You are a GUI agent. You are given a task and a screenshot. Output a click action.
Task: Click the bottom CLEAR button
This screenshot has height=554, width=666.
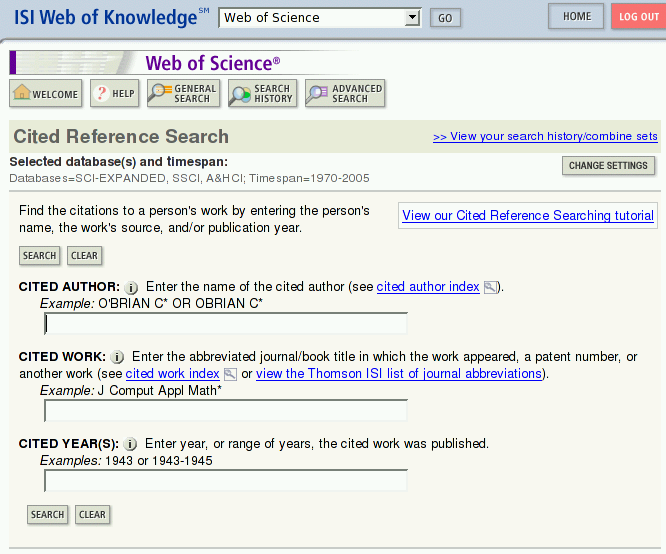(92, 515)
